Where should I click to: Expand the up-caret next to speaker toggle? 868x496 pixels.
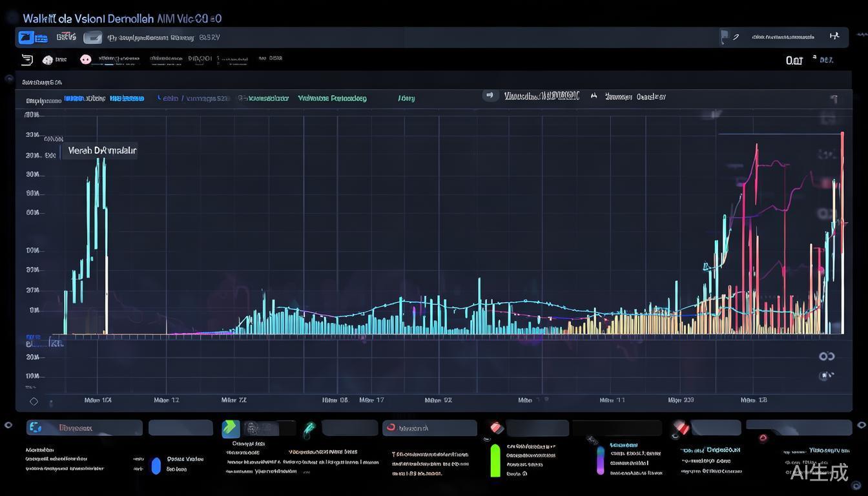coord(594,96)
